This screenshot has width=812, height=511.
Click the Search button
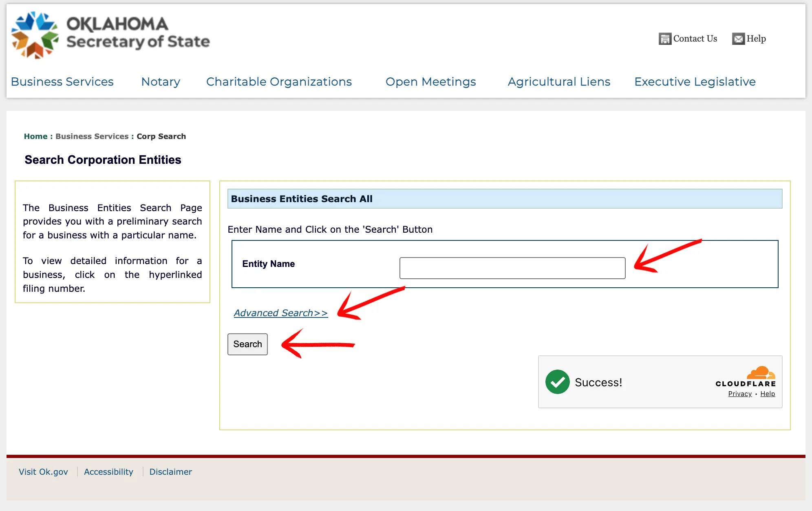point(247,344)
